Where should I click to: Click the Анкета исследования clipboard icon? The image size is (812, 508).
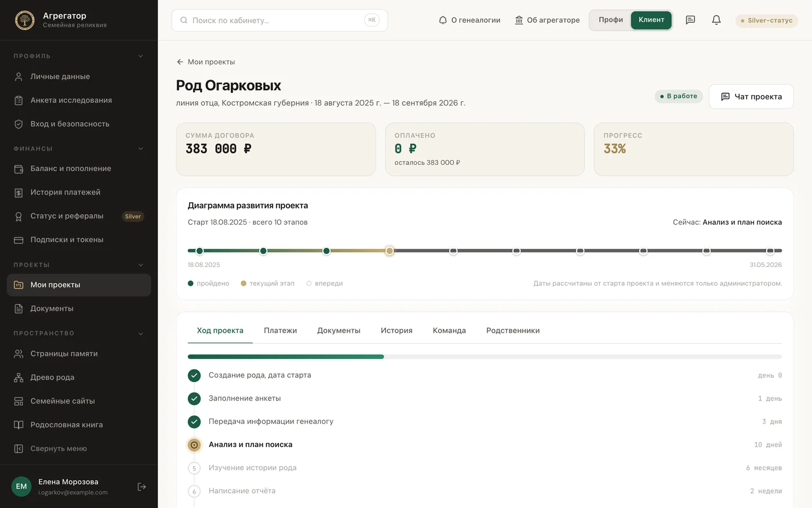[19, 100]
